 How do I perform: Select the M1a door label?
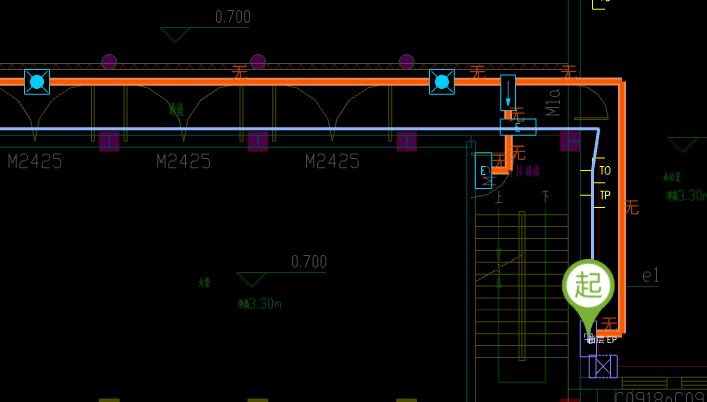click(x=553, y=102)
